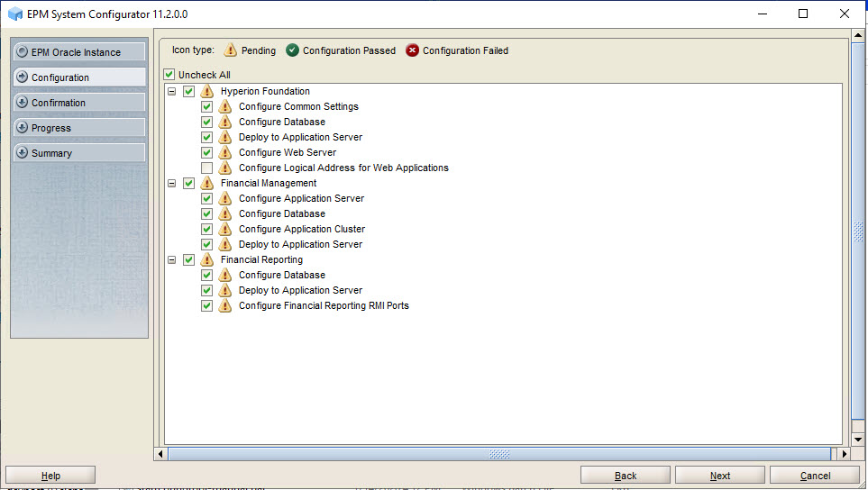Image resolution: width=868 pixels, height=490 pixels.
Task: Select the Confirmation step
Action: (79, 103)
